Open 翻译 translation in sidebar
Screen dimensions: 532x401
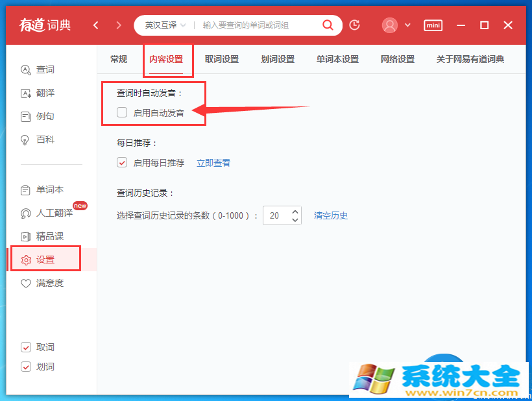click(x=45, y=93)
